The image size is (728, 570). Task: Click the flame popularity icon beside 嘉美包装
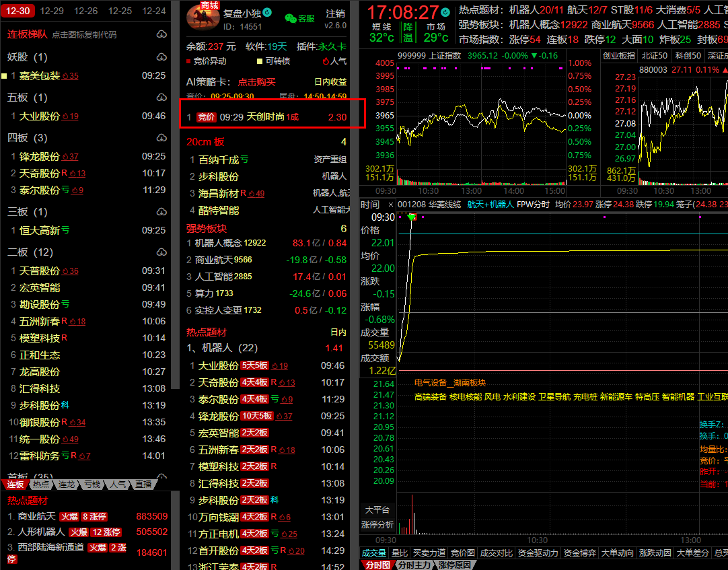[x=65, y=76]
